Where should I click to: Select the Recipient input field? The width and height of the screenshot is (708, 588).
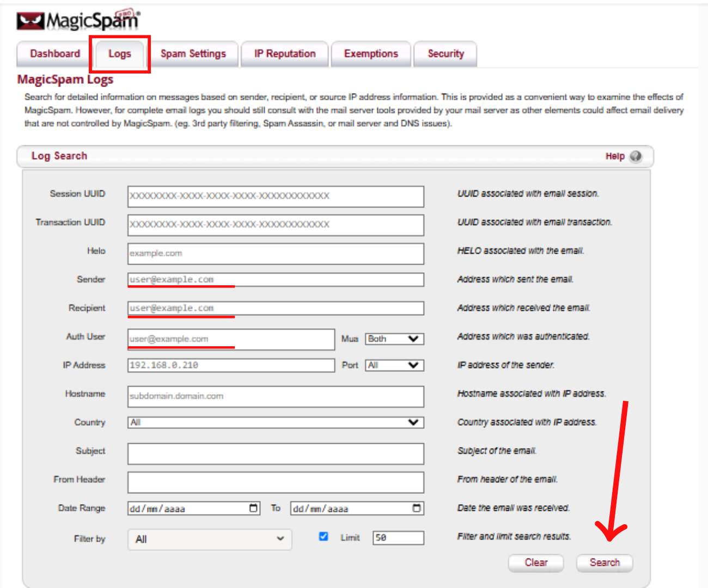276,308
